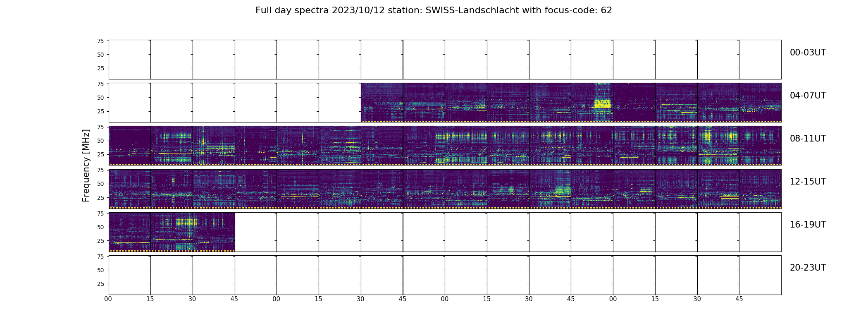The image size is (868, 331).
Task: Click the 25 tick of the 00-03UT row
Action: (100, 68)
